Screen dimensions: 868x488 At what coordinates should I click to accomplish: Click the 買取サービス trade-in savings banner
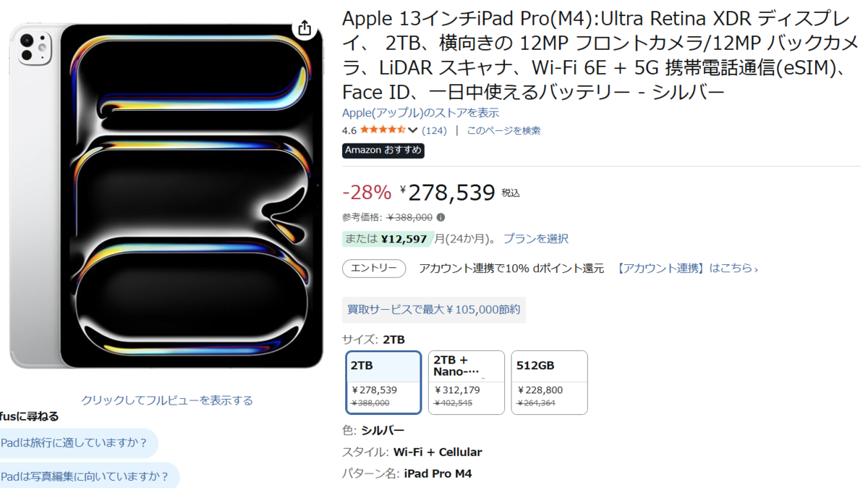[x=433, y=310]
